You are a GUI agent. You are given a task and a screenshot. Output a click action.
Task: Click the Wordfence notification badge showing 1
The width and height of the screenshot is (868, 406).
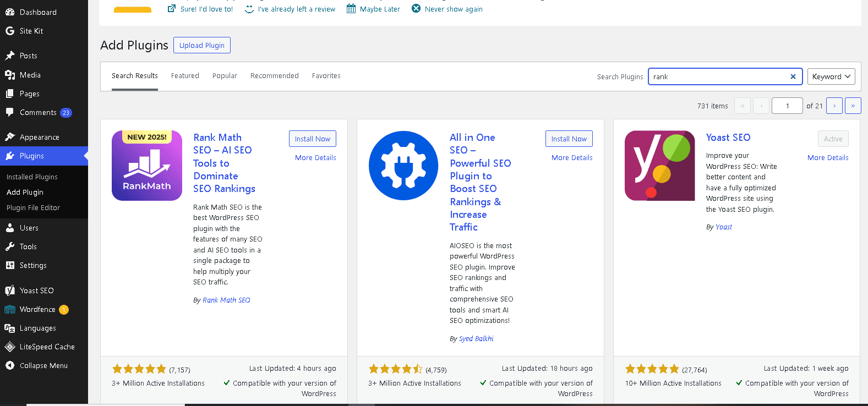[x=64, y=310]
